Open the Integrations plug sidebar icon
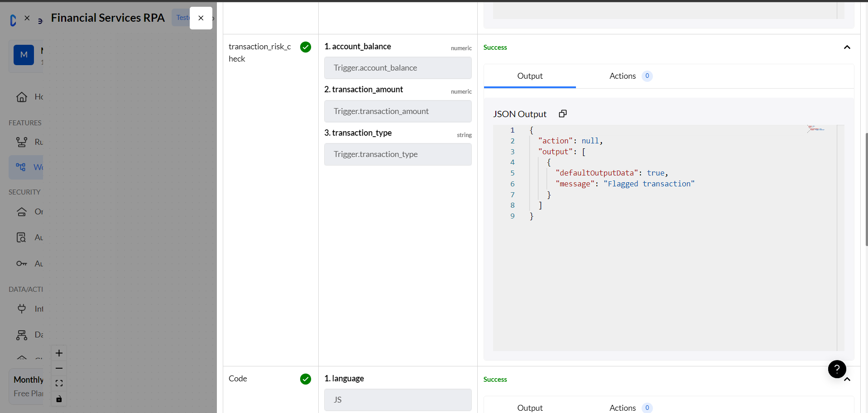The height and width of the screenshot is (413, 868). pos(22,309)
